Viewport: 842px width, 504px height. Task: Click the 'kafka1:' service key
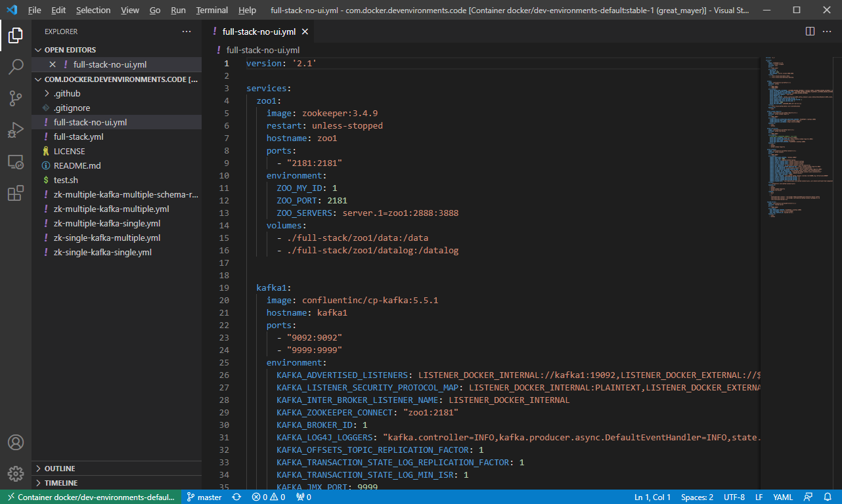point(274,287)
